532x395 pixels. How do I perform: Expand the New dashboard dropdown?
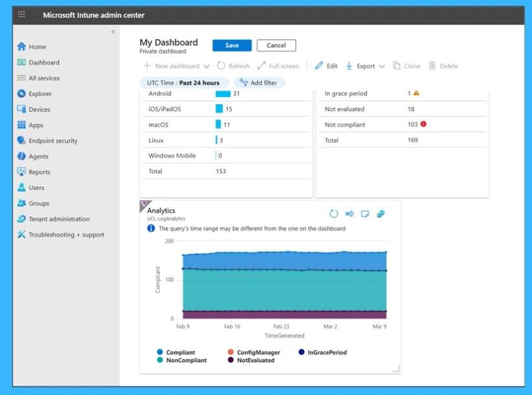pyautogui.click(x=206, y=65)
